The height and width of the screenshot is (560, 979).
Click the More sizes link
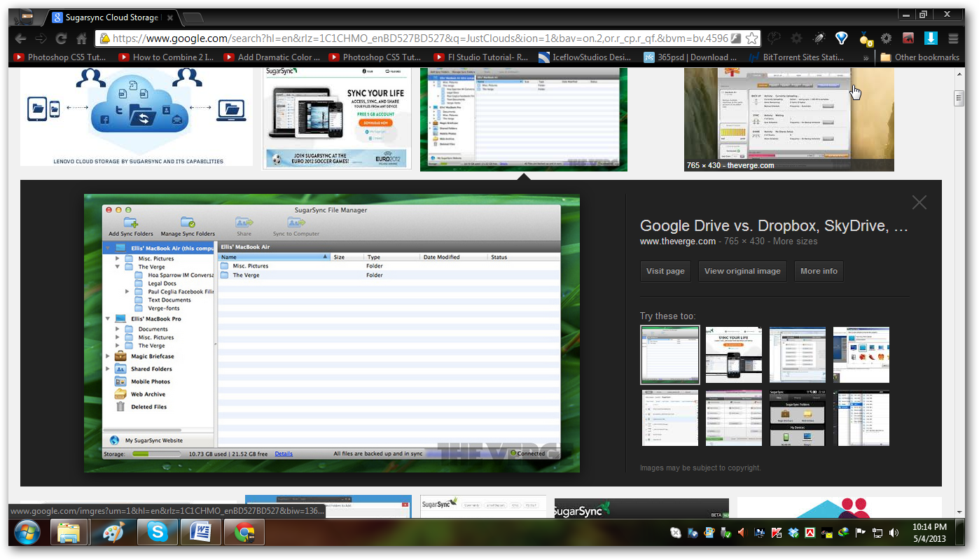click(x=793, y=241)
